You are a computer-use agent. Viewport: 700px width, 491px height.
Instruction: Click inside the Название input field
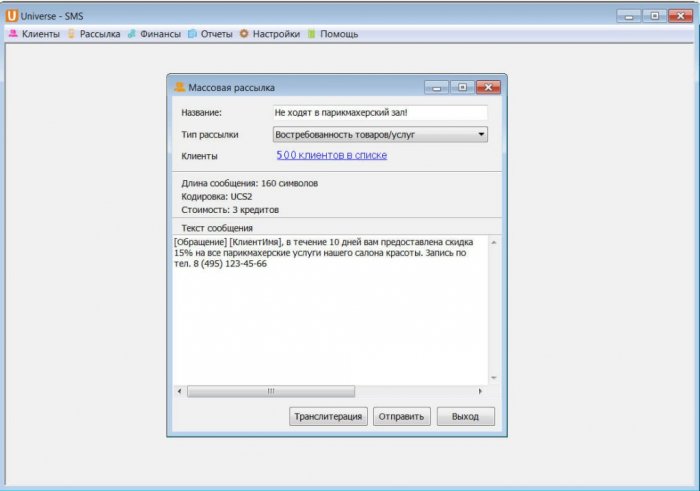[x=379, y=113]
